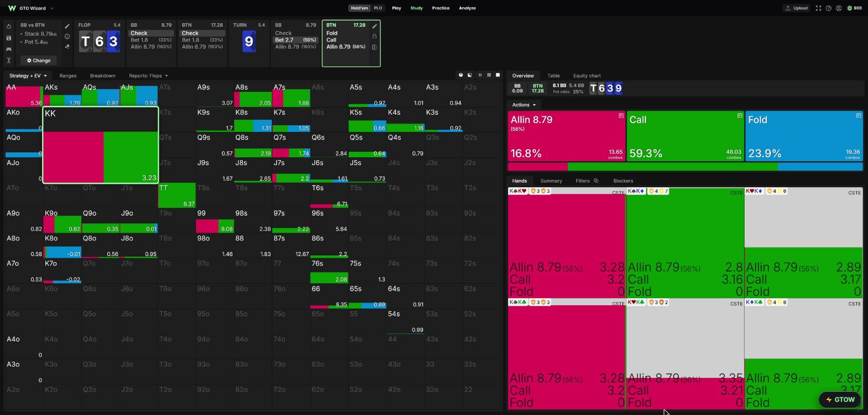Click the compare icon below the lock
The width and height of the screenshot is (868, 415).
[x=375, y=47]
